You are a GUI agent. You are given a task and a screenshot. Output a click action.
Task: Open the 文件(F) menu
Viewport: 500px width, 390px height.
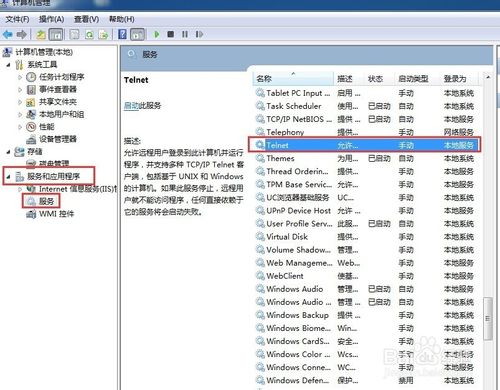point(17,19)
